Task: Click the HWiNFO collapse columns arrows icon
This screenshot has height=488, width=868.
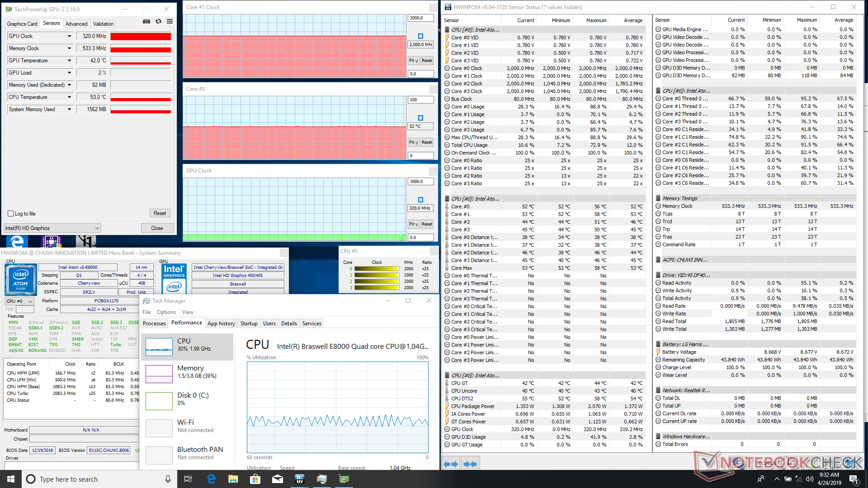Action: point(470,464)
